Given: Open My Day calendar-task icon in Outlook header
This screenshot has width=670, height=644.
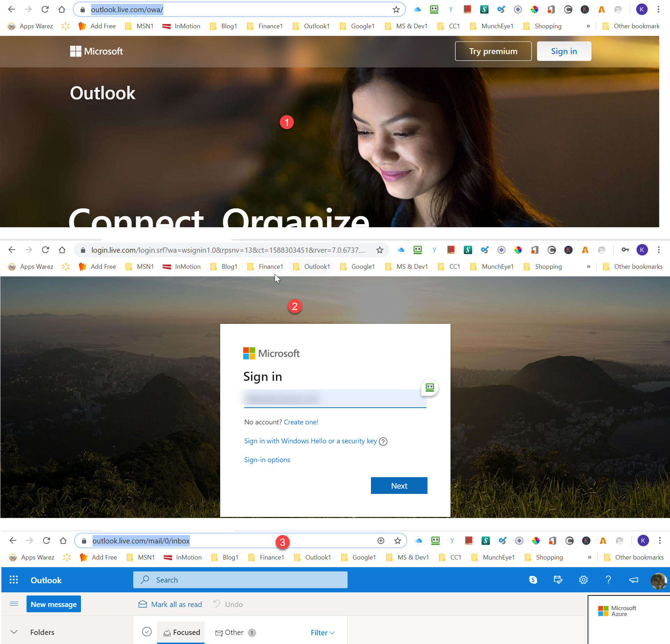Looking at the screenshot, I should [x=558, y=580].
